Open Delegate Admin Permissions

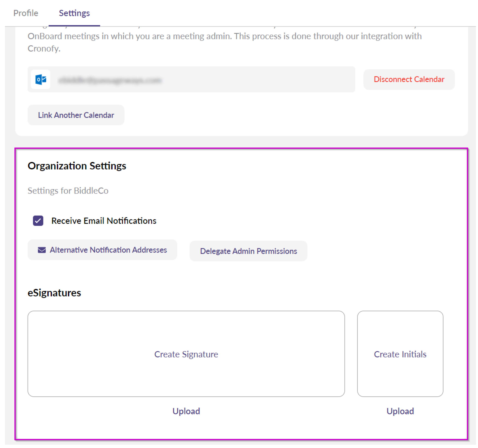pos(248,251)
